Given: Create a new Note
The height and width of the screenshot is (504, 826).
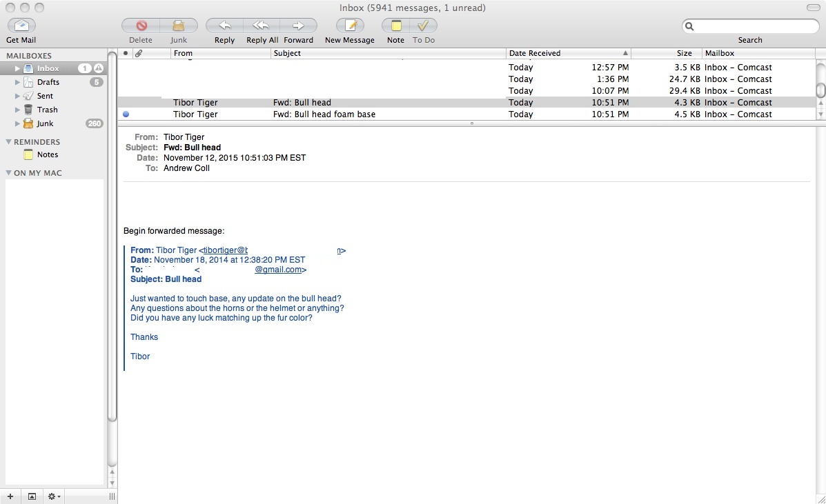Looking at the screenshot, I should click(x=395, y=26).
